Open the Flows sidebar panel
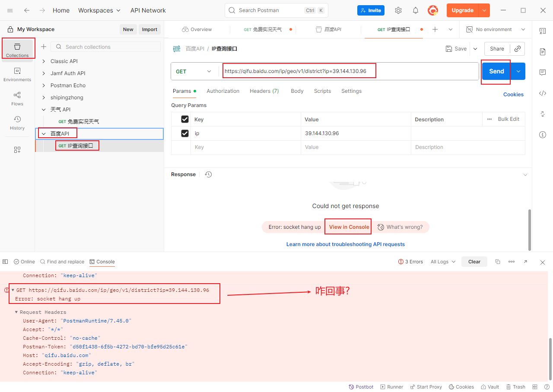Viewport: 553px width, 392px height. pos(17,98)
